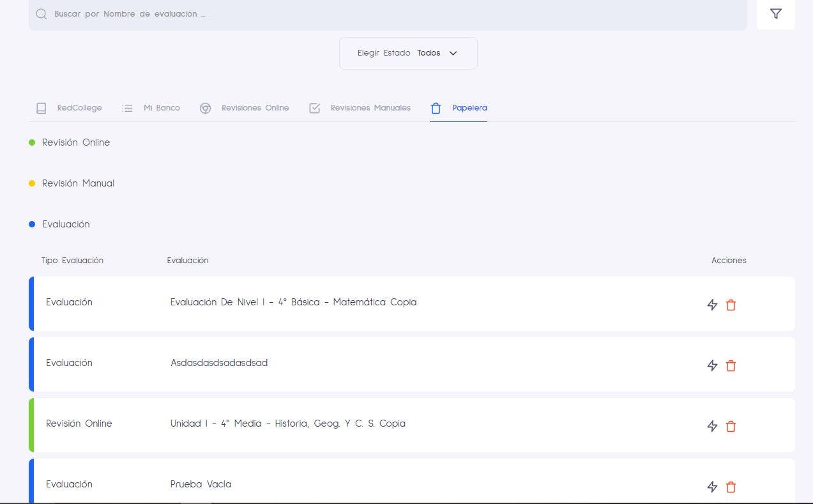This screenshot has width=813, height=504.
Task: Select the Revisiones Manuales tab
Action: coord(360,108)
